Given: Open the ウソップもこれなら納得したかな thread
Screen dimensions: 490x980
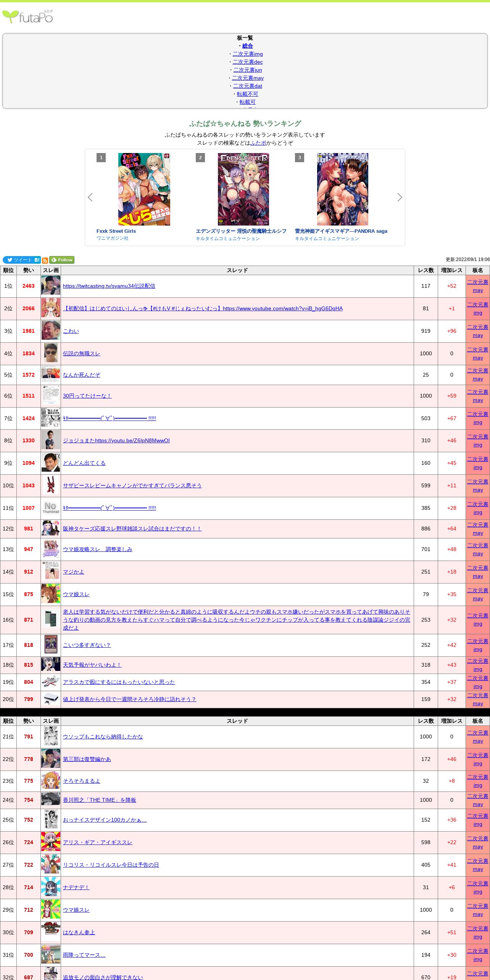Looking at the screenshot, I should click(x=103, y=737).
